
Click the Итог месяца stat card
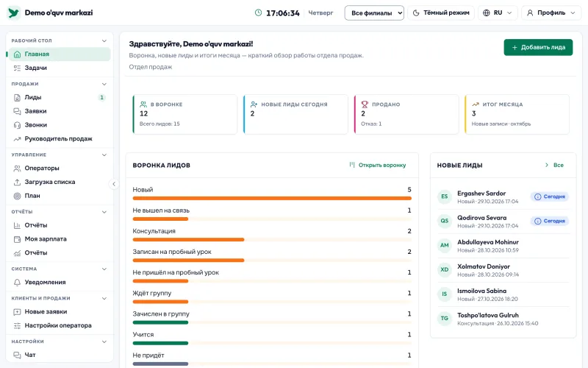(517, 115)
